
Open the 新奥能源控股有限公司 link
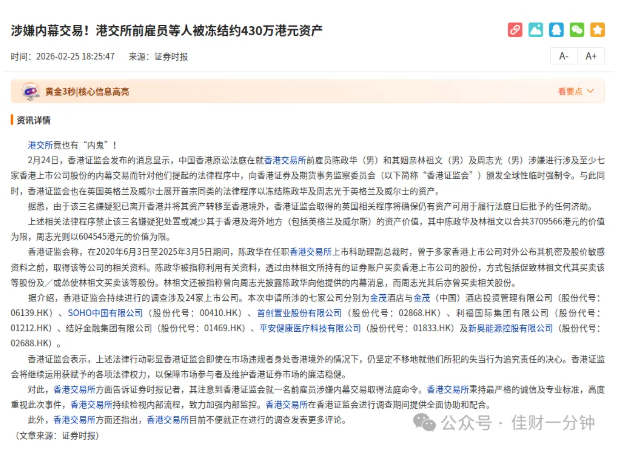510,328
